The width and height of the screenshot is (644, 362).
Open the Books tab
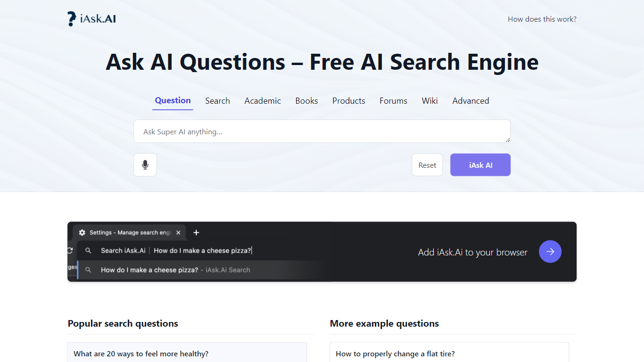click(306, 101)
